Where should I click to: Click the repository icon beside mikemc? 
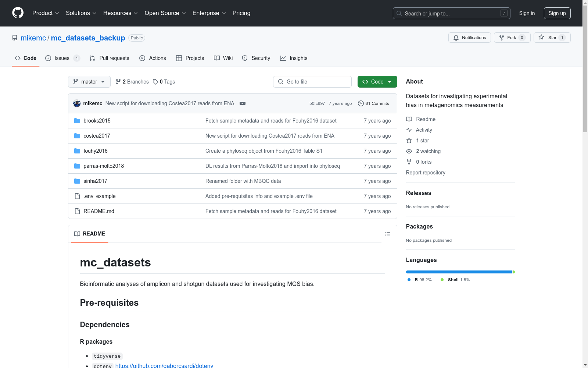click(15, 38)
